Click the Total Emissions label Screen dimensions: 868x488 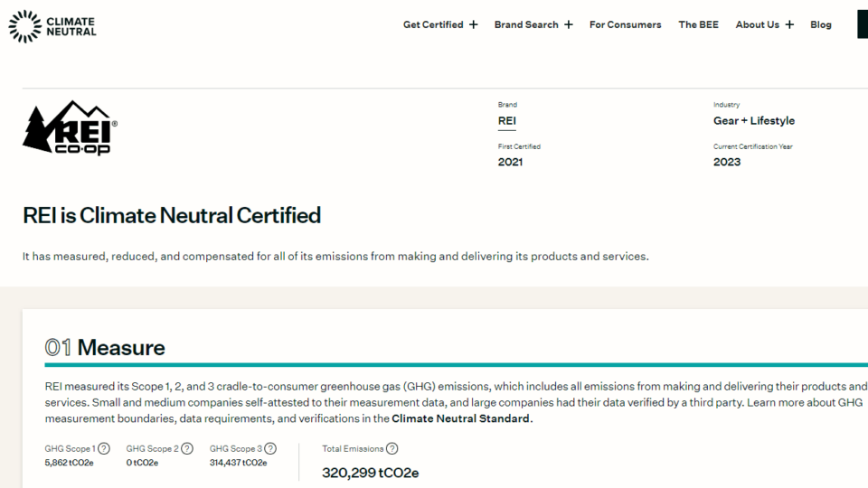(x=353, y=449)
